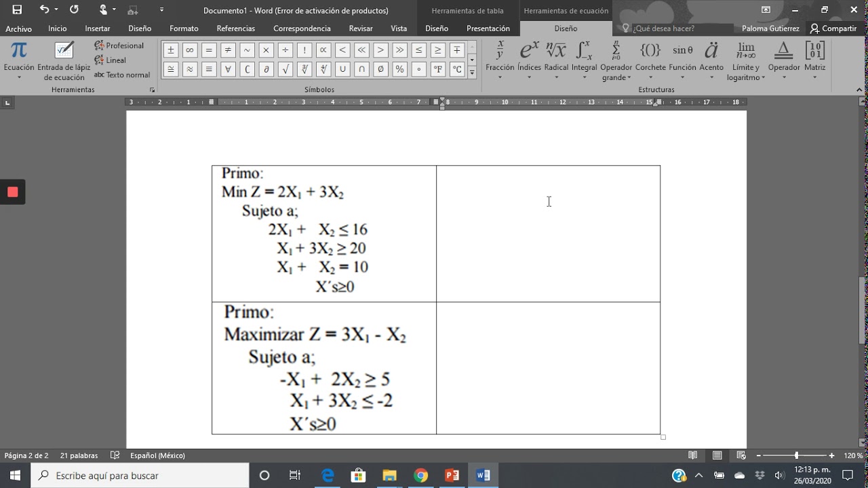Open the Matriz structures dropdown
This screenshot has width=868, height=488.
coord(814,61)
